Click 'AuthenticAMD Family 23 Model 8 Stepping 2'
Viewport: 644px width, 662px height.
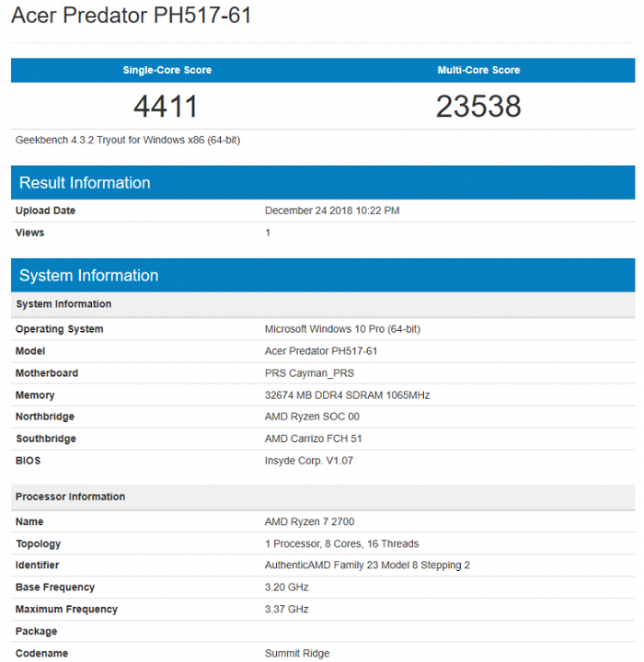[x=367, y=565]
